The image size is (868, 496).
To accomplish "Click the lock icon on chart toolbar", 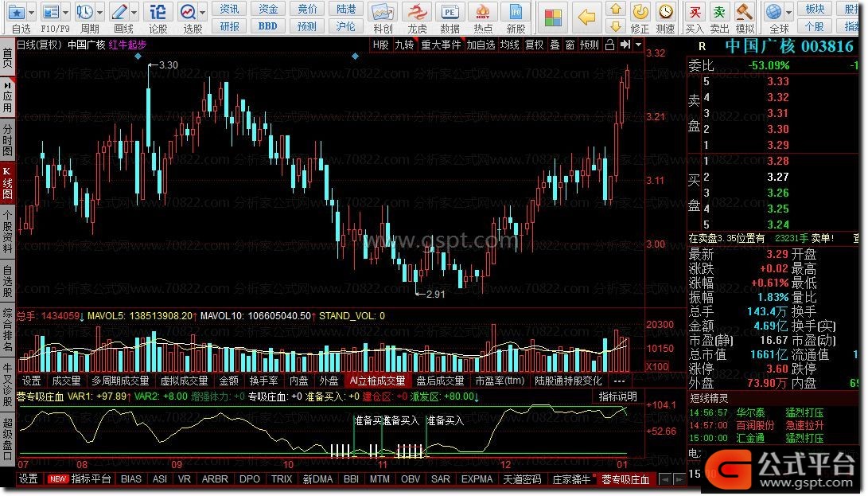I will coord(609,45).
